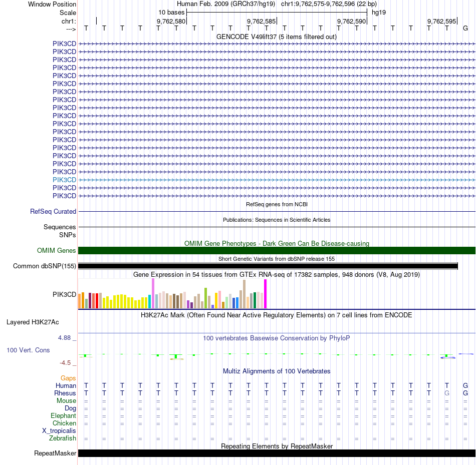The image size is (476, 465).
Task: Click the OMIM Gene Phenotypes green title
Action: point(277,243)
